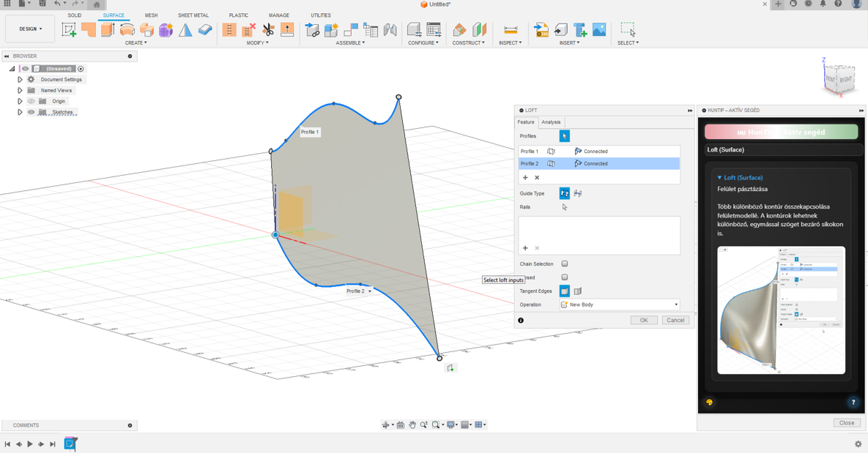Select the Trim scissors tool in Modify

pyautogui.click(x=268, y=29)
